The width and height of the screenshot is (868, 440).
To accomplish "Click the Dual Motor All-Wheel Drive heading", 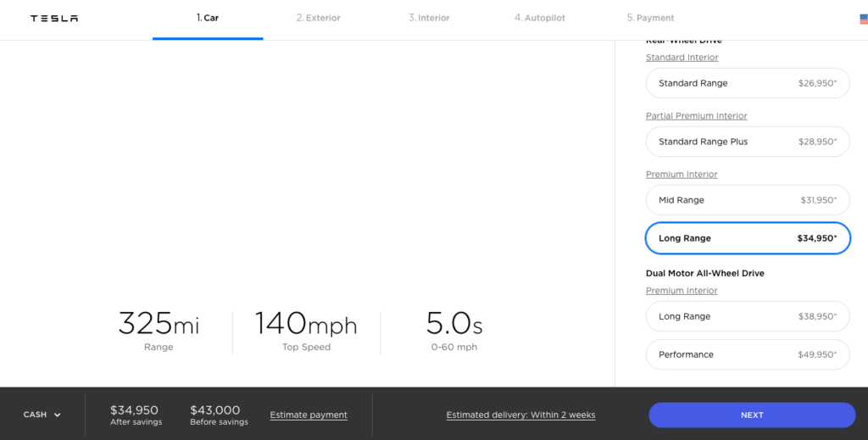I will pyautogui.click(x=704, y=273).
